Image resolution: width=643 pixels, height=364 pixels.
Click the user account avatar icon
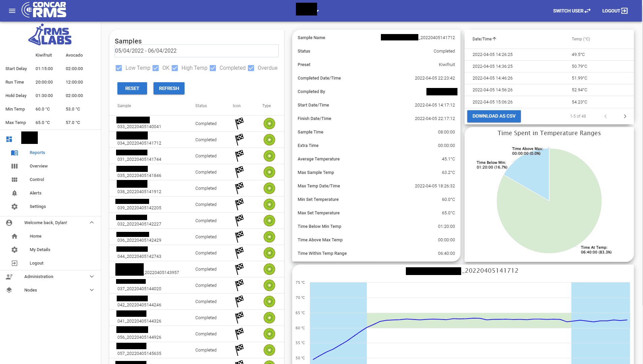9,223
